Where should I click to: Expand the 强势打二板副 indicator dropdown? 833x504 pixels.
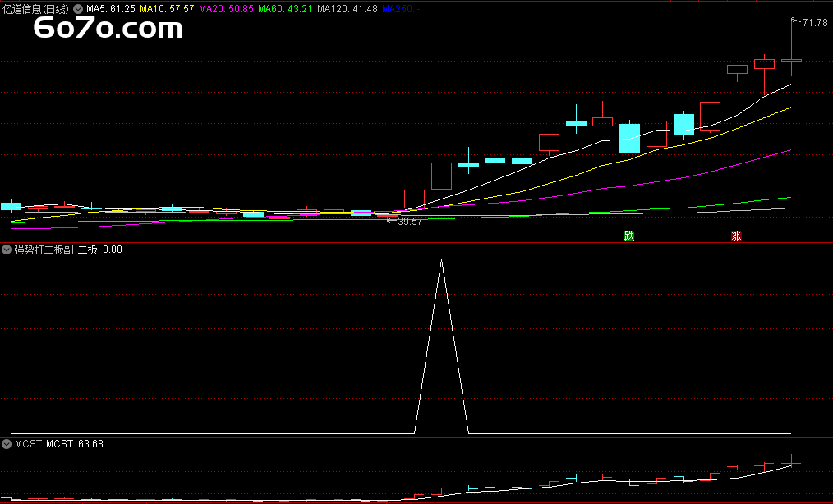click(7, 250)
